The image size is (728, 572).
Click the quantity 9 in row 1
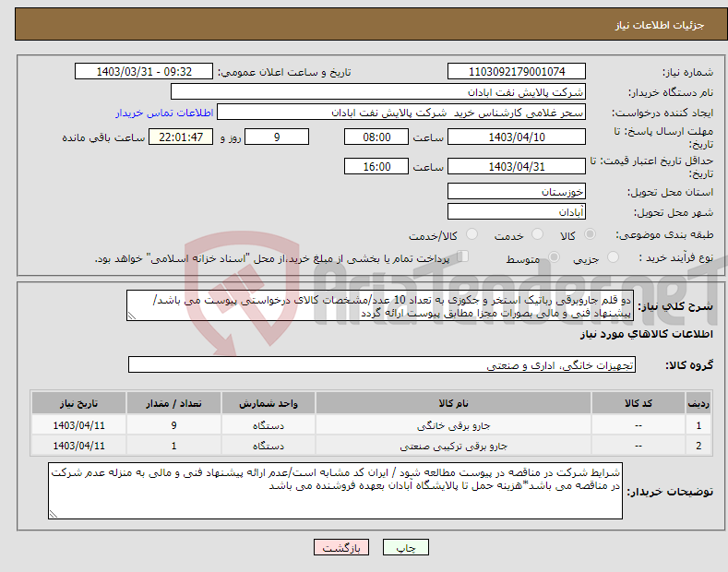click(173, 425)
